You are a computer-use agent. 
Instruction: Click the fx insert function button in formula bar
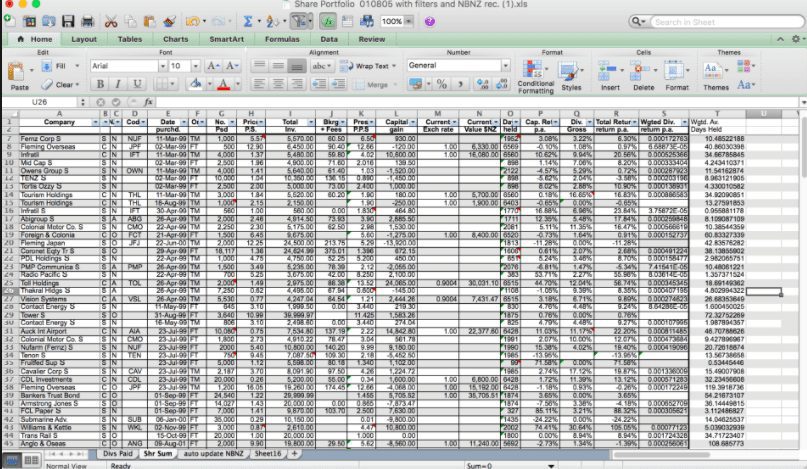(149, 102)
